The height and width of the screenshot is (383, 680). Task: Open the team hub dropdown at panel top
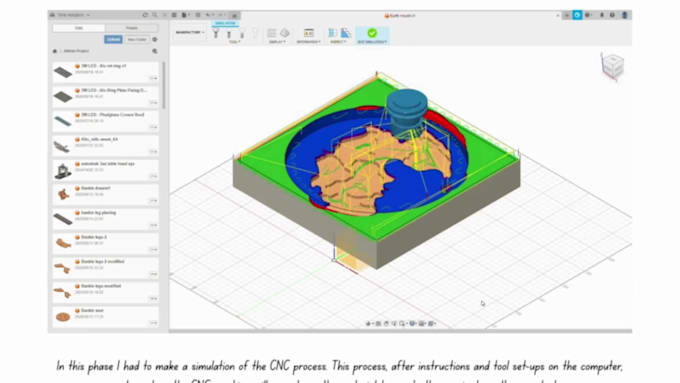tap(70, 15)
